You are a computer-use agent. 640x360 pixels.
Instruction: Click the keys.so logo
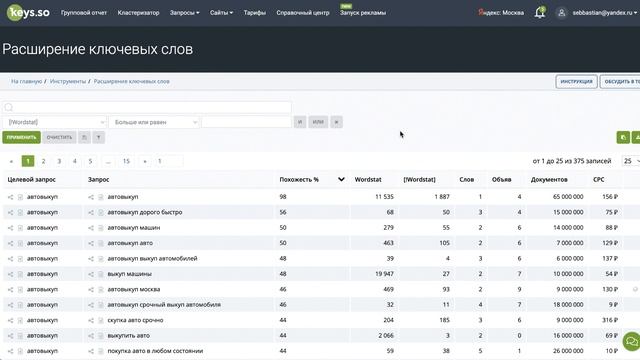[28, 13]
